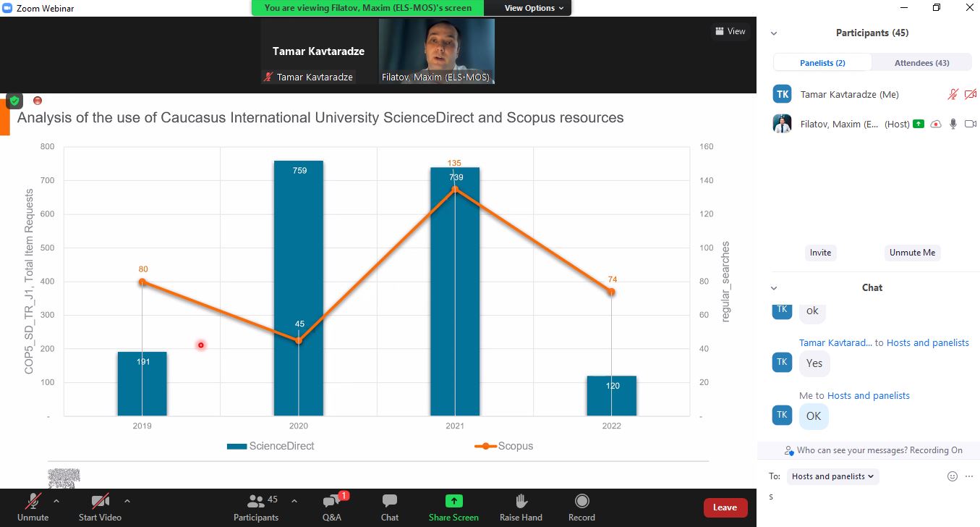Click the red Leave button

coord(725,507)
